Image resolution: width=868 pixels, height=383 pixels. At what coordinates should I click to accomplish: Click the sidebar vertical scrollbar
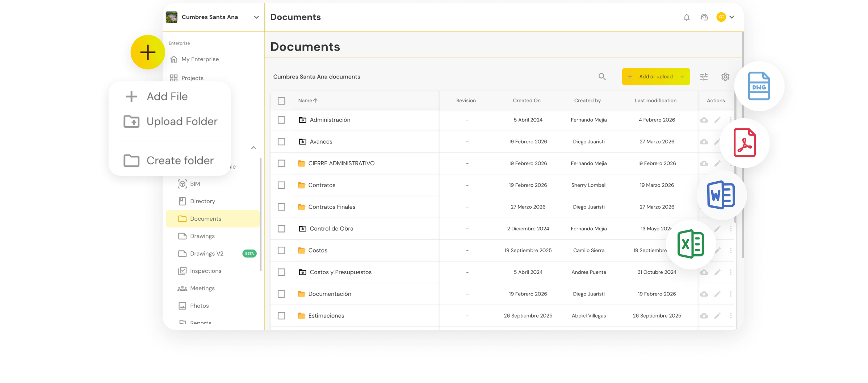(x=261, y=214)
